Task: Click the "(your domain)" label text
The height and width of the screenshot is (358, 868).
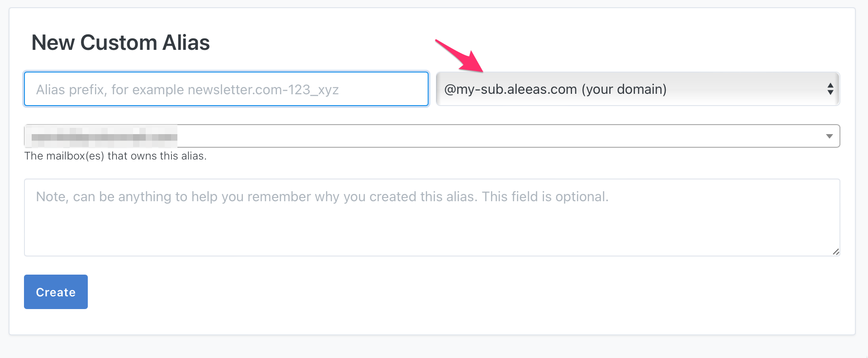Action: pyautogui.click(x=624, y=89)
